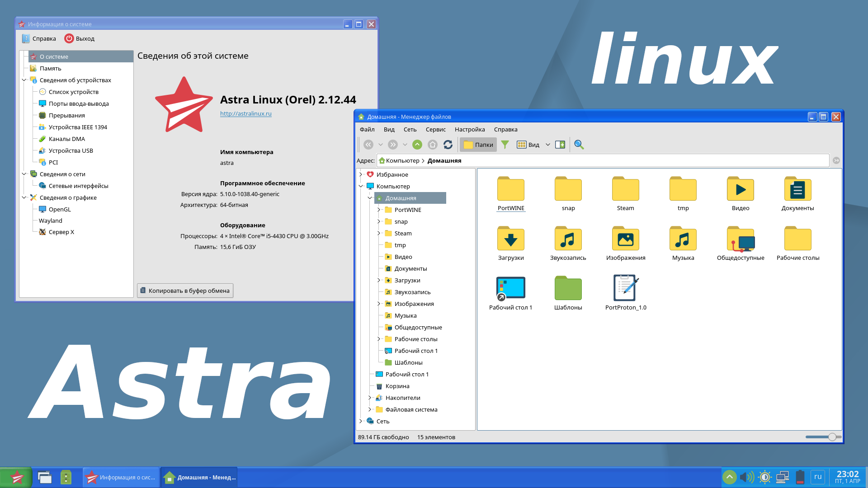Click the green up-folder arrow icon
Viewport: 868px width, 488px height.
pos(417,145)
